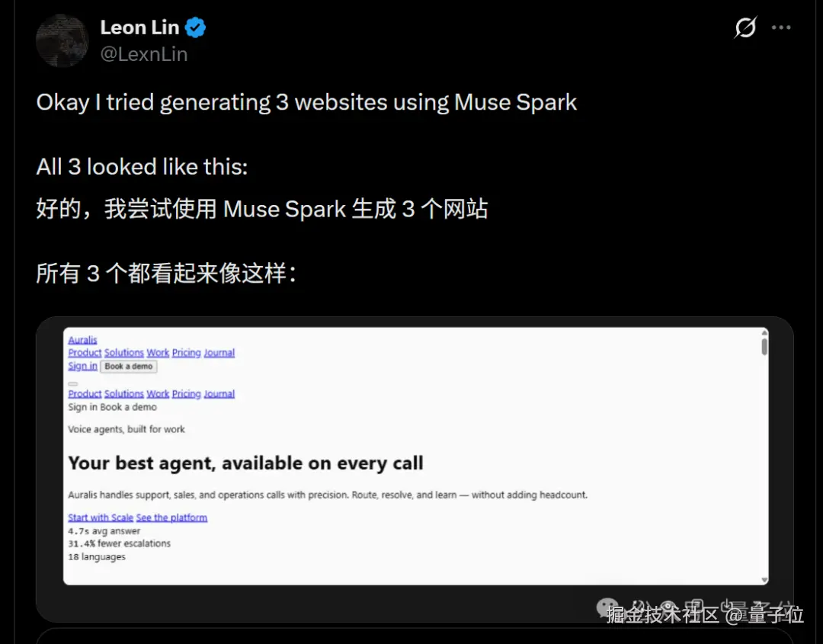Open the three-dot more options menu
The height and width of the screenshot is (644, 823).
781,27
